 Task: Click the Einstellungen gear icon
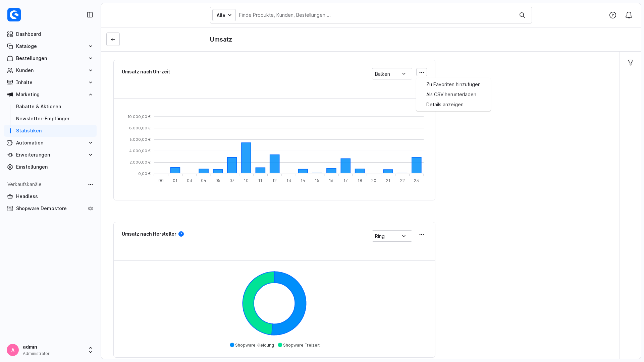coord(10,167)
